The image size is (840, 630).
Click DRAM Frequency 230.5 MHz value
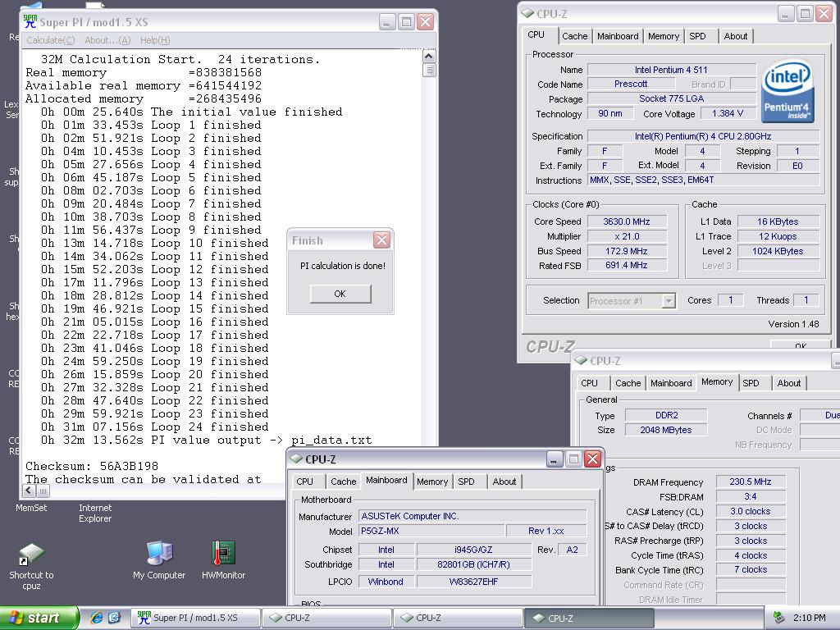tap(750, 482)
